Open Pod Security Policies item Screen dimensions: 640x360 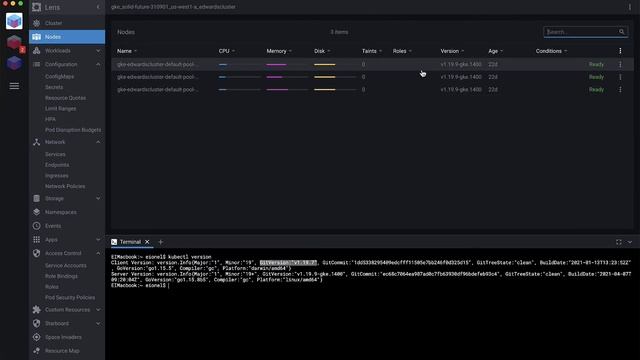[70, 298]
